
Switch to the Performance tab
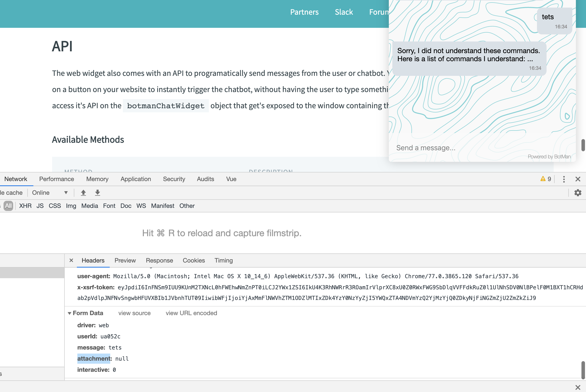[57, 179]
